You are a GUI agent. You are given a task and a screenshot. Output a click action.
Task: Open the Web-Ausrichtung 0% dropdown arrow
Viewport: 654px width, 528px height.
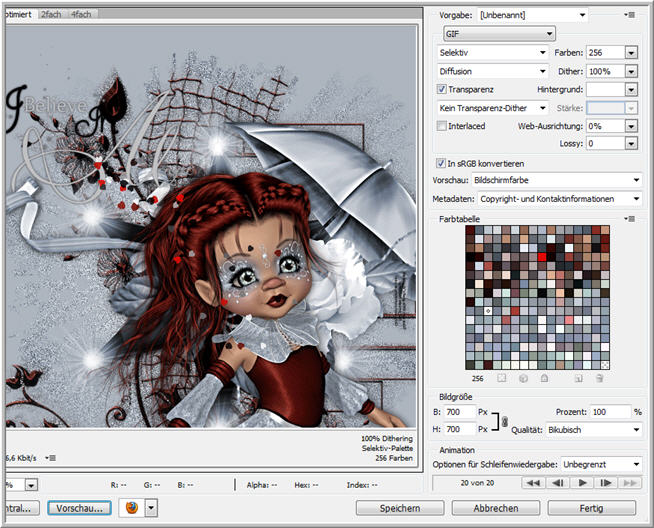tap(631, 126)
